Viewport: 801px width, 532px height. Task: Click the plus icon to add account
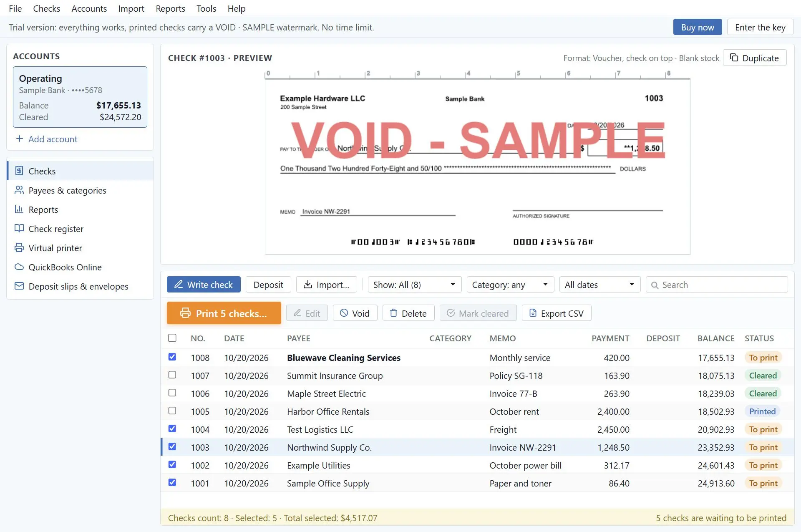tap(20, 139)
